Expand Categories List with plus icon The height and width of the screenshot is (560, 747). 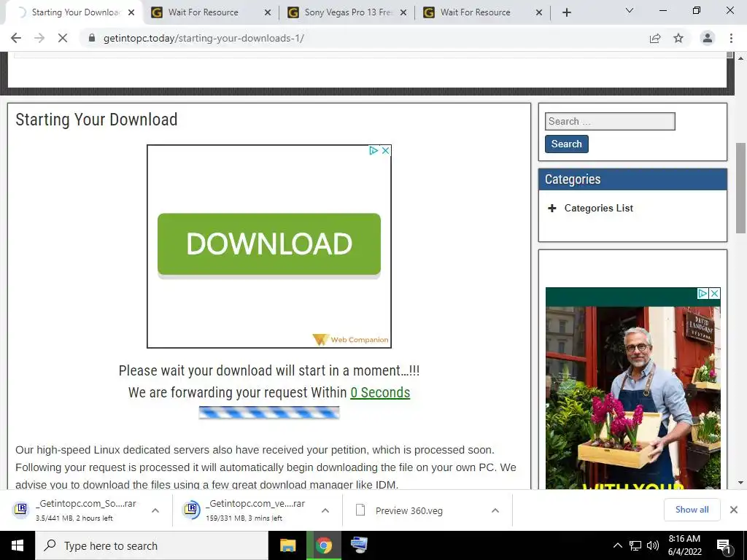pos(552,208)
